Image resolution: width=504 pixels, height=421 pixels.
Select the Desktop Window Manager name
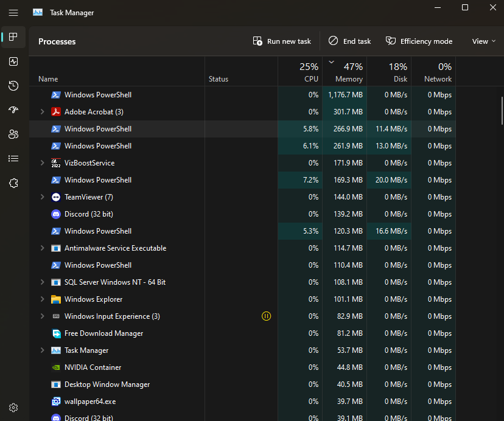(x=107, y=384)
